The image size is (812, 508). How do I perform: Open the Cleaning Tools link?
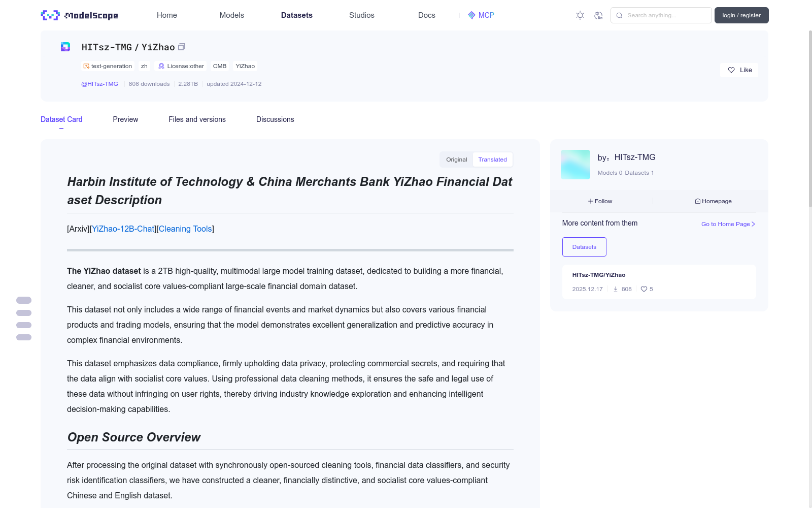(185, 229)
